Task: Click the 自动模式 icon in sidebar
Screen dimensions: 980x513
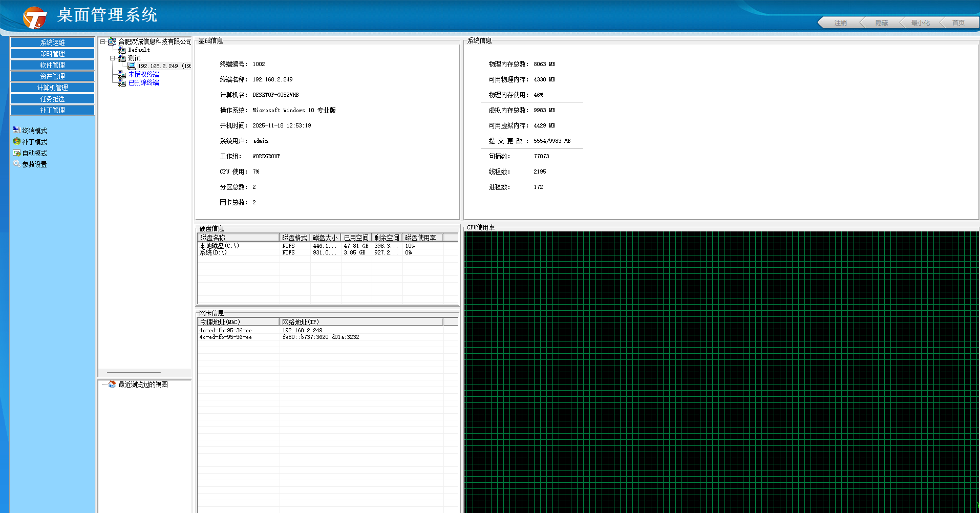Action: [x=16, y=153]
